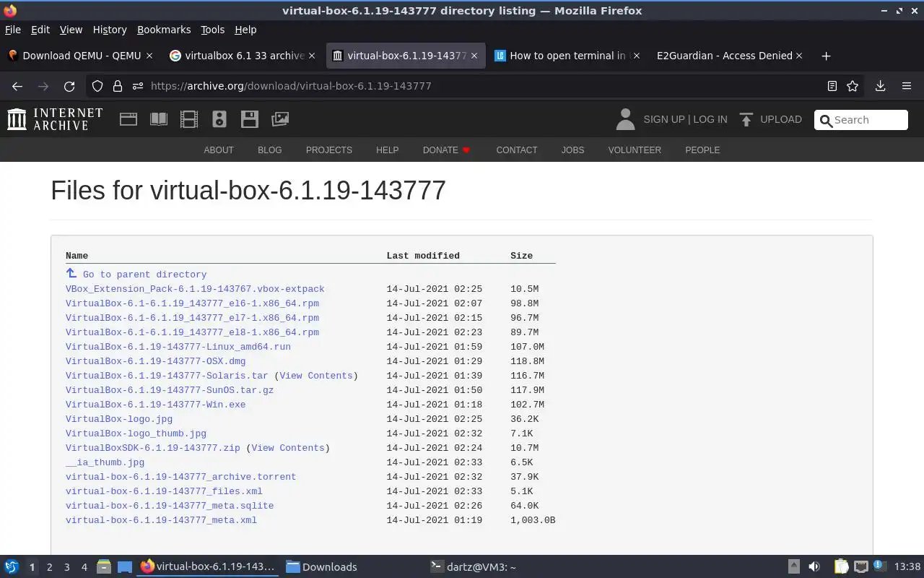924x578 pixels.
Task: Switch to workspace 4 in taskbar
Action: 84,567
